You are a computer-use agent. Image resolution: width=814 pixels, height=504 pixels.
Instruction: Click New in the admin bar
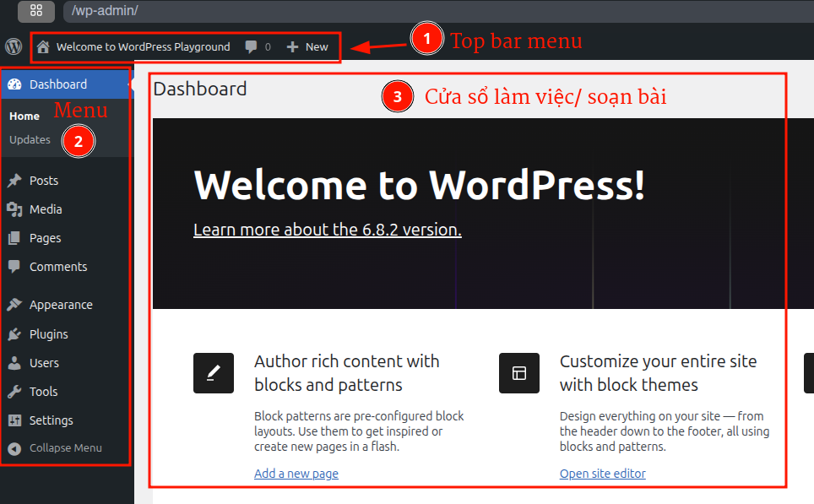tap(317, 46)
